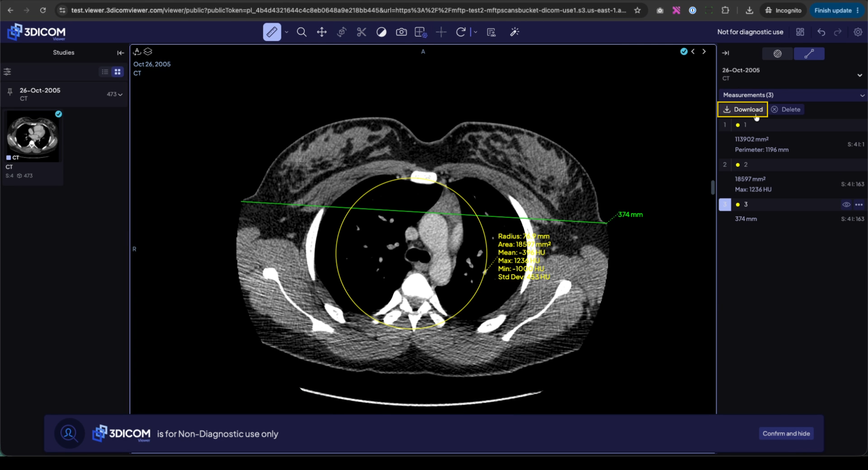Viewport: 868px width, 470px height.
Task: Open browser downloads icon
Action: (749, 10)
